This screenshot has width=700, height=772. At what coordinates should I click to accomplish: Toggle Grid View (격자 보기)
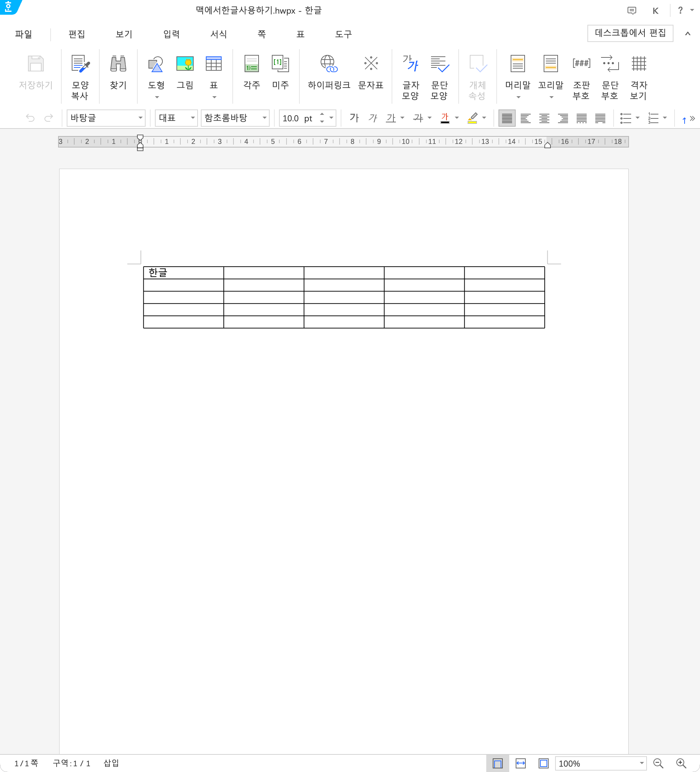tap(638, 64)
